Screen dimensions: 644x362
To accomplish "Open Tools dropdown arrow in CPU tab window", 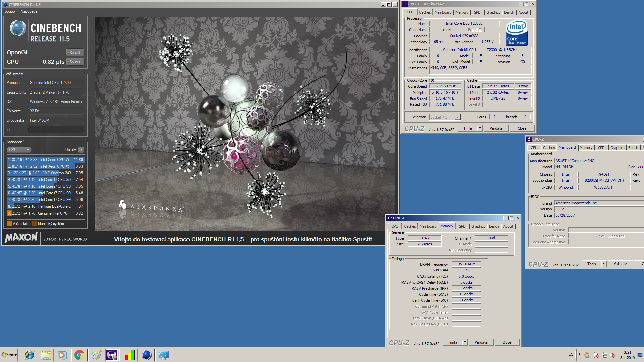I will [480, 128].
